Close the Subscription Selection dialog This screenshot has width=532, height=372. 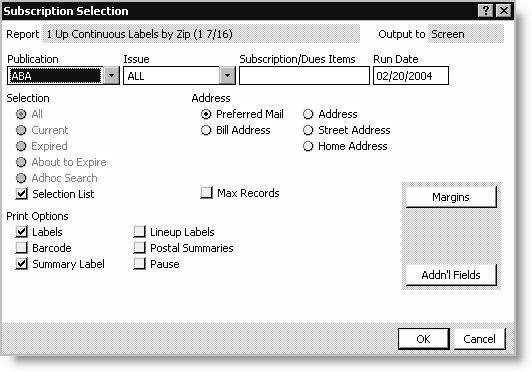pyautogui.click(x=504, y=11)
